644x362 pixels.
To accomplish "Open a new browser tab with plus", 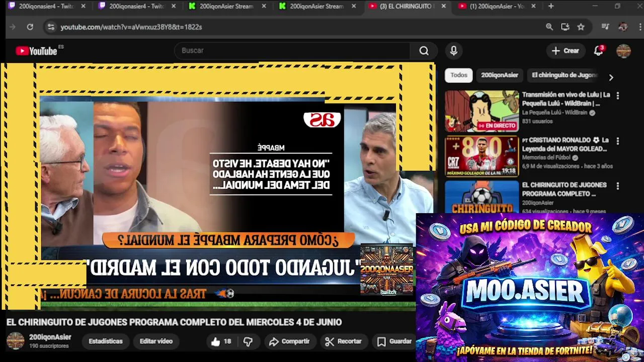I will point(551,6).
